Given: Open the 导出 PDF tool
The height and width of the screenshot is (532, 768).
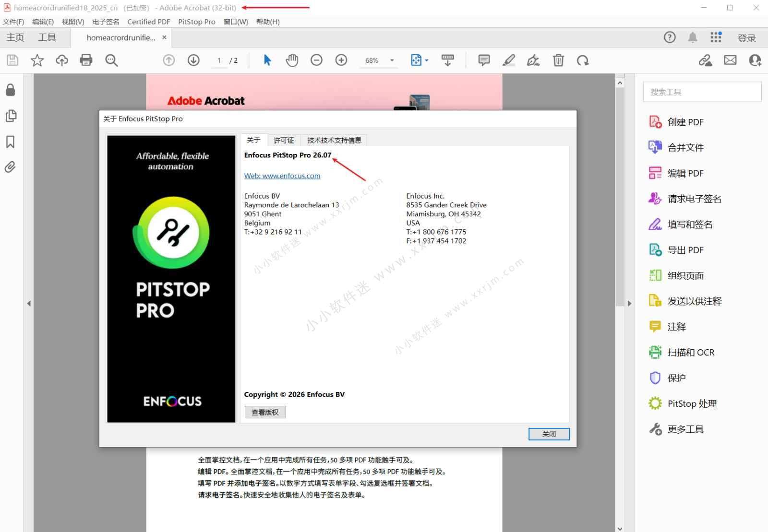Looking at the screenshot, I should pos(676,250).
